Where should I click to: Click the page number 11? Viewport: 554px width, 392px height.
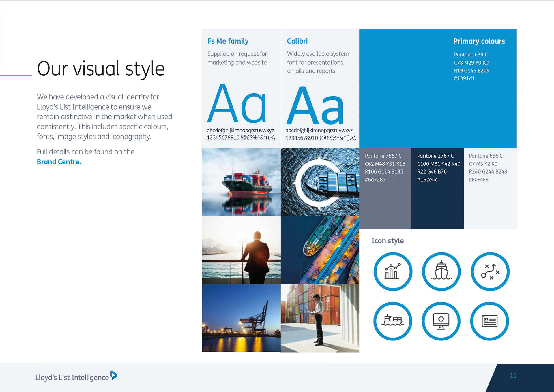(x=513, y=376)
